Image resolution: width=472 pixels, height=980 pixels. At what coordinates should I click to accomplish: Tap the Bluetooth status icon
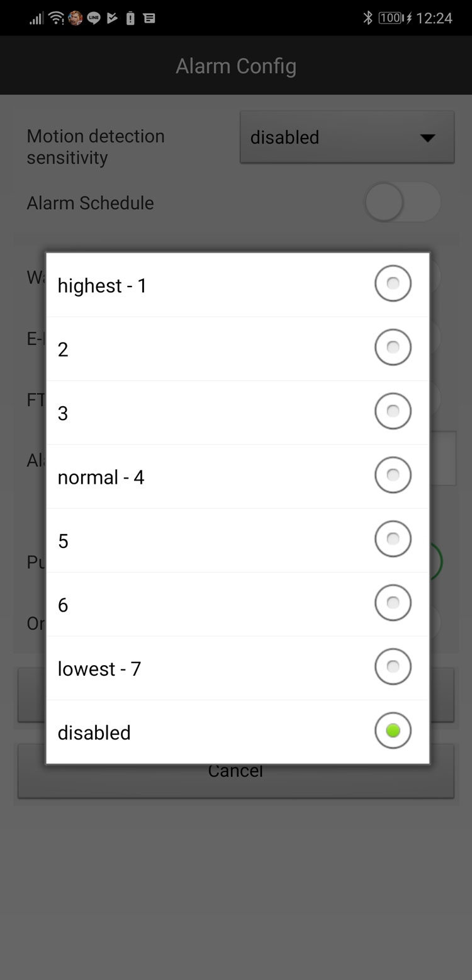pyautogui.click(x=368, y=18)
